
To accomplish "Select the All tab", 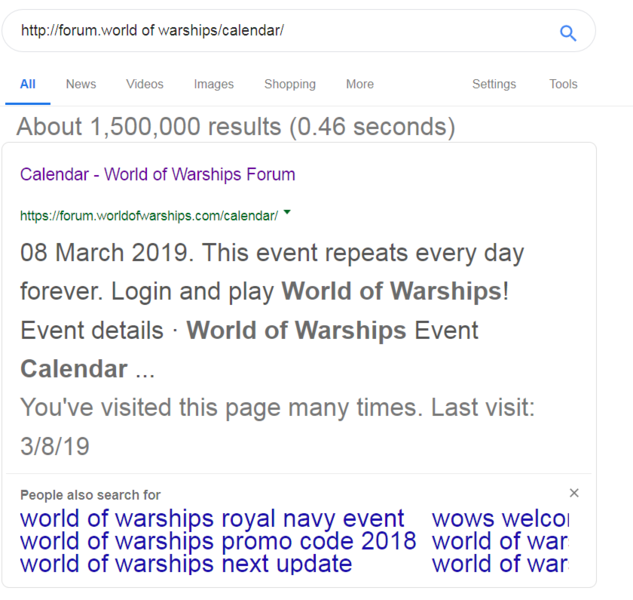I will tap(28, 84).
